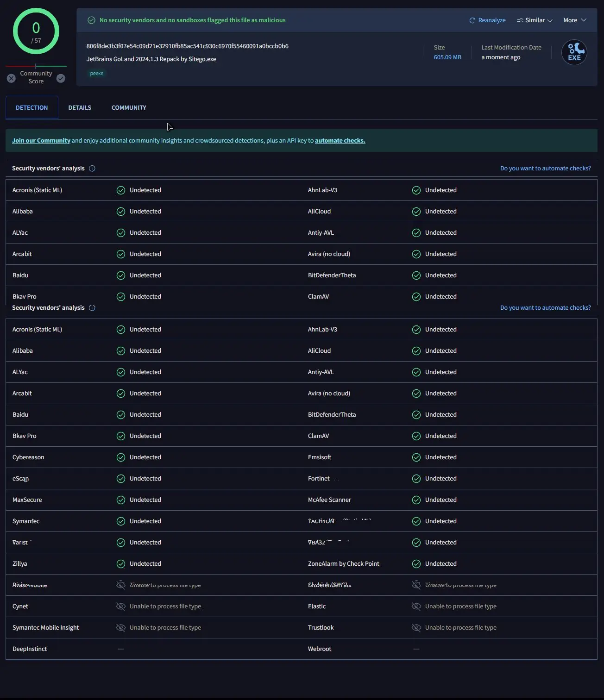The image size is (604, 700).
Task: Click the 'Last Modification Date' label
Action: tap(511, 48)
